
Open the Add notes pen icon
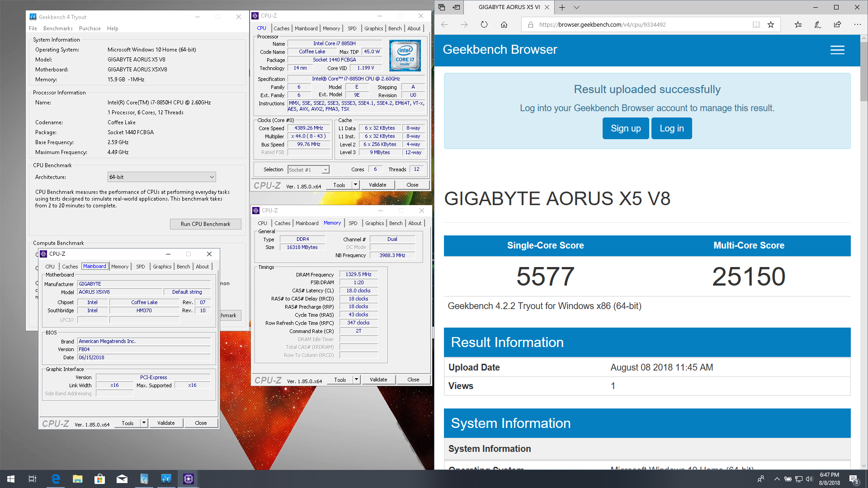pos(818,24)
